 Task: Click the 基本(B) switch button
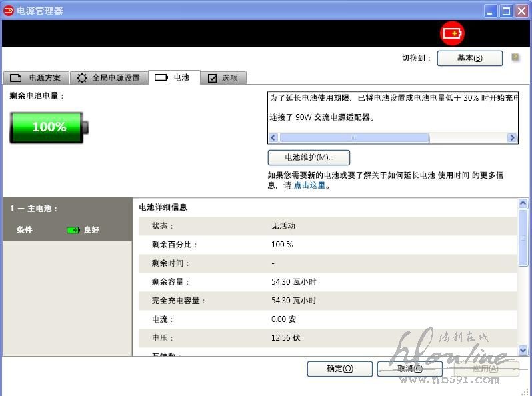point(469,58)
